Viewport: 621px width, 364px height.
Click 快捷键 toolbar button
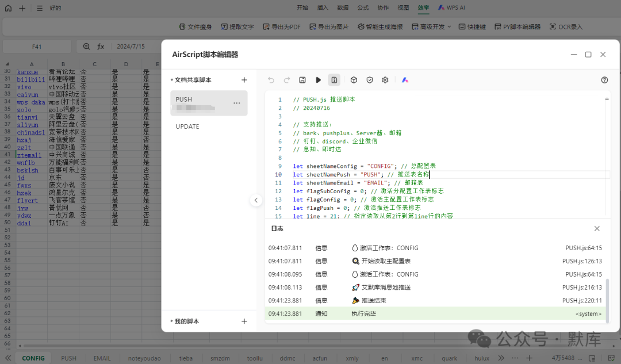click(x=472, y=27)
